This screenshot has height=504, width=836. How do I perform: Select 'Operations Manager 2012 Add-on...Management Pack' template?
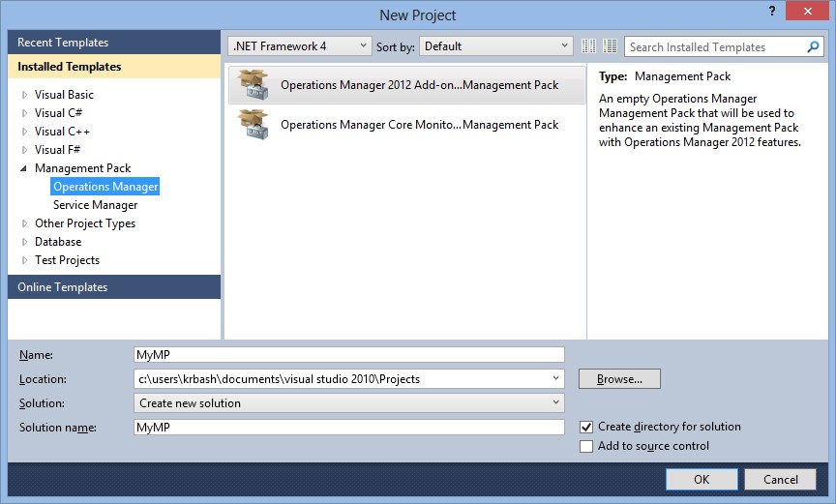pos(406,85)
